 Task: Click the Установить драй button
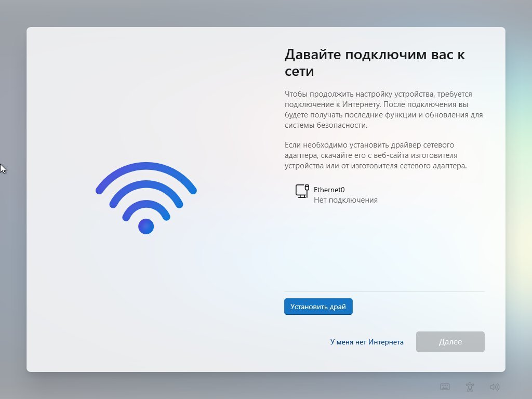tap(318, 307)
